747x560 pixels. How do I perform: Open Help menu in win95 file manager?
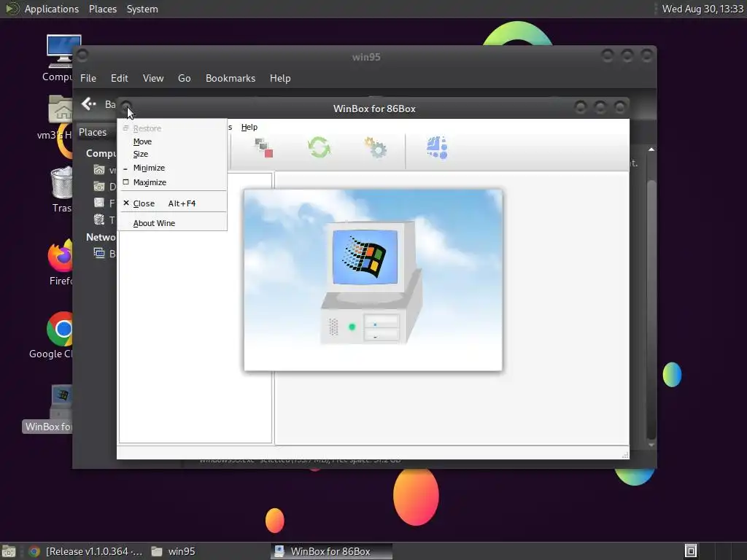tap(280, 78)
